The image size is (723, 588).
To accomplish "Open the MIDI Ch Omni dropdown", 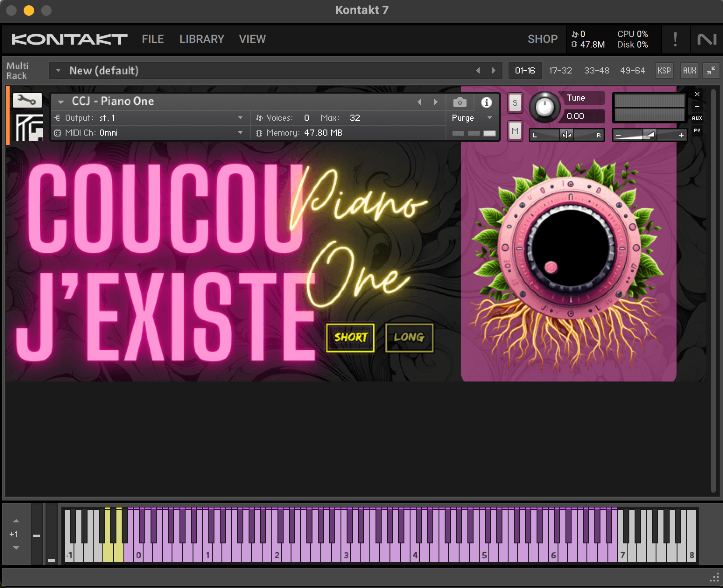I will (240, 133).
